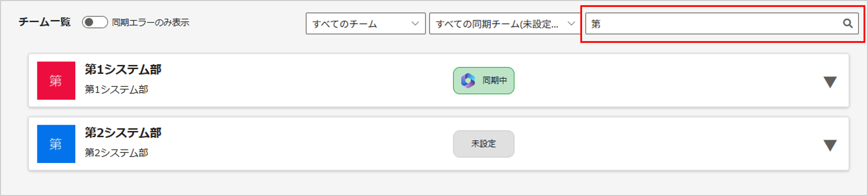The image size is (868, 196).
Task: Click the chevron arrow of すべてのチーム
Action: point(415,24)
